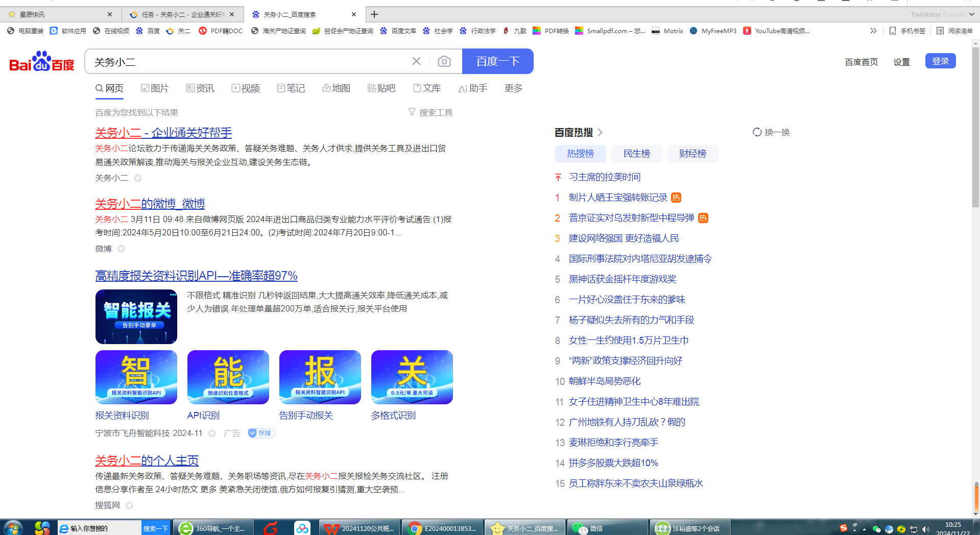Open the 贴吧 tab
This screenshot has height=535, width=980.
tap(381, 88)
